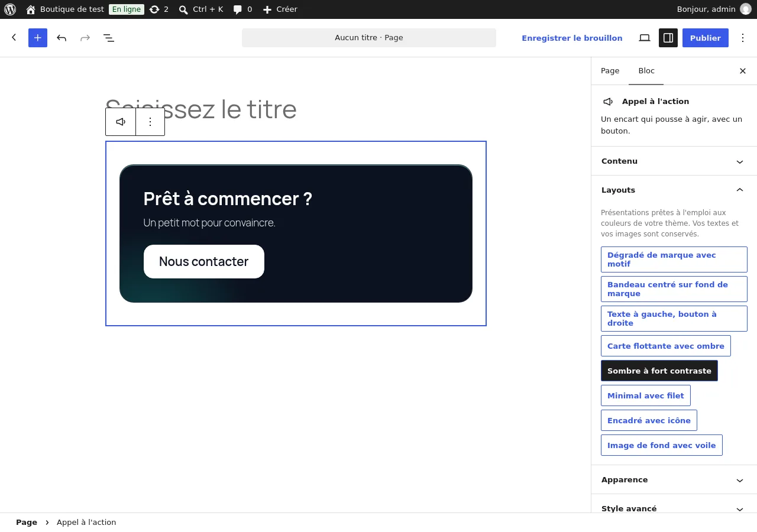The height and width of the screenshot is (532, 757).
Task: Click the WordPress logo in admin bar
Action: pos(10,9)
